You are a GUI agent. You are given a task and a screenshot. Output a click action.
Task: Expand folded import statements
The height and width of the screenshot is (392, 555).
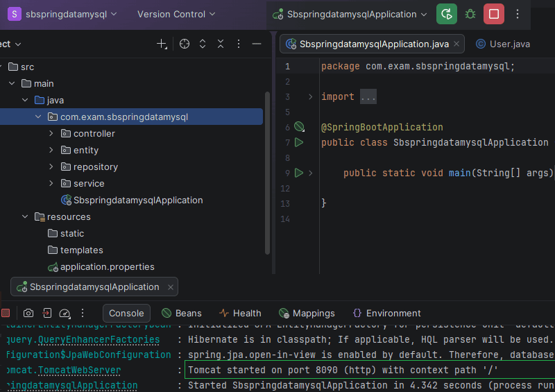point(310,96)
